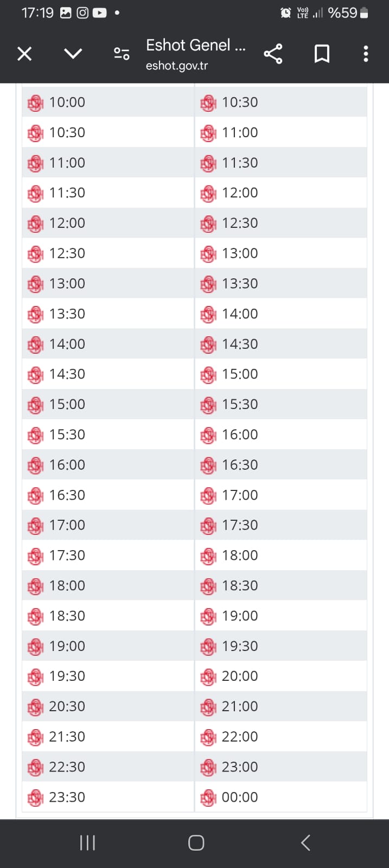Bookmark this Eshot page
Screen dimensions: 389x868
[x=322, y=54]
